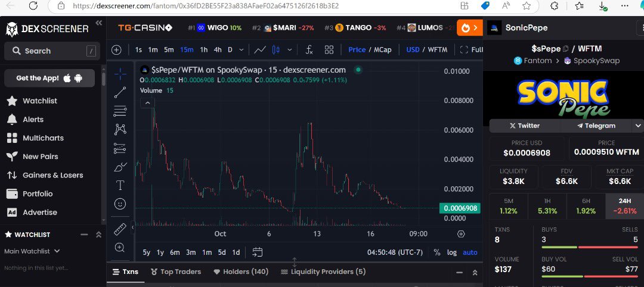Click the Search input field
The width and height of the screenshot is (644, 287).
(x=52, y=51)
